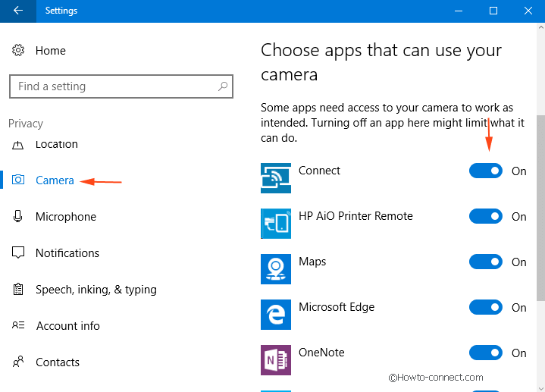Click the Maps app icon

coord(276,269)
